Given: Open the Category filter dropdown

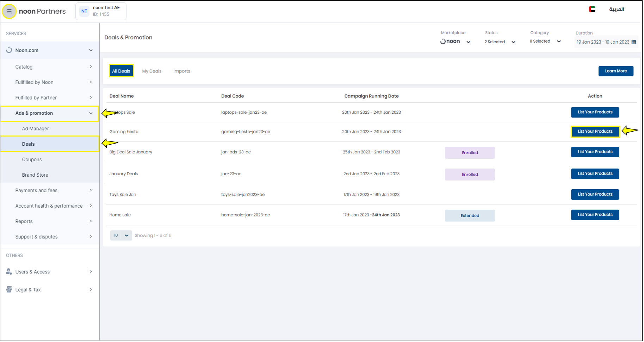Looking at the screenshot, I should click(546, 42).
